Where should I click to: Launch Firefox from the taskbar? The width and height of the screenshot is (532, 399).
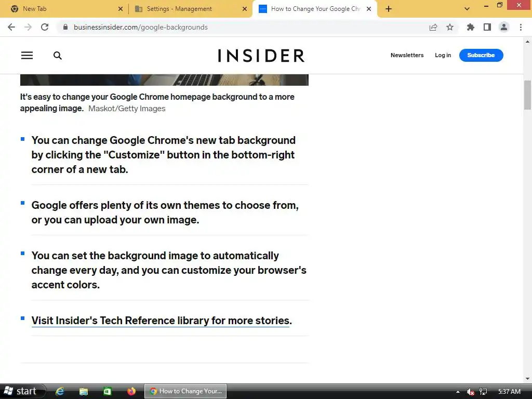[131, 391]
